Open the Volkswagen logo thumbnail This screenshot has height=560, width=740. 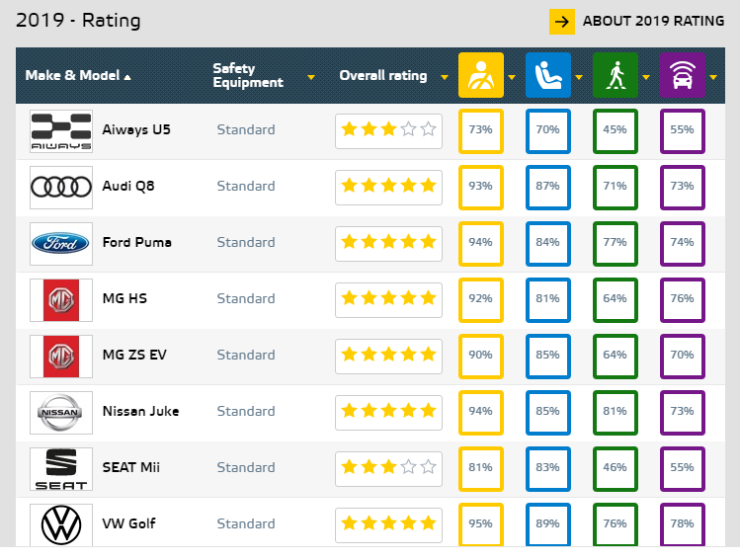(61, 524)
